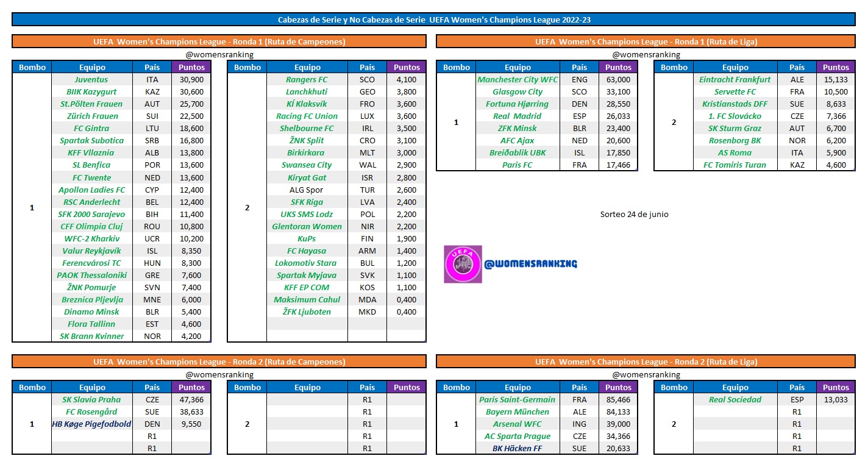Select the SK Brann Kvinner cell
The height and width of the screenshot is (467, 868).
click(x=92, y=336)
